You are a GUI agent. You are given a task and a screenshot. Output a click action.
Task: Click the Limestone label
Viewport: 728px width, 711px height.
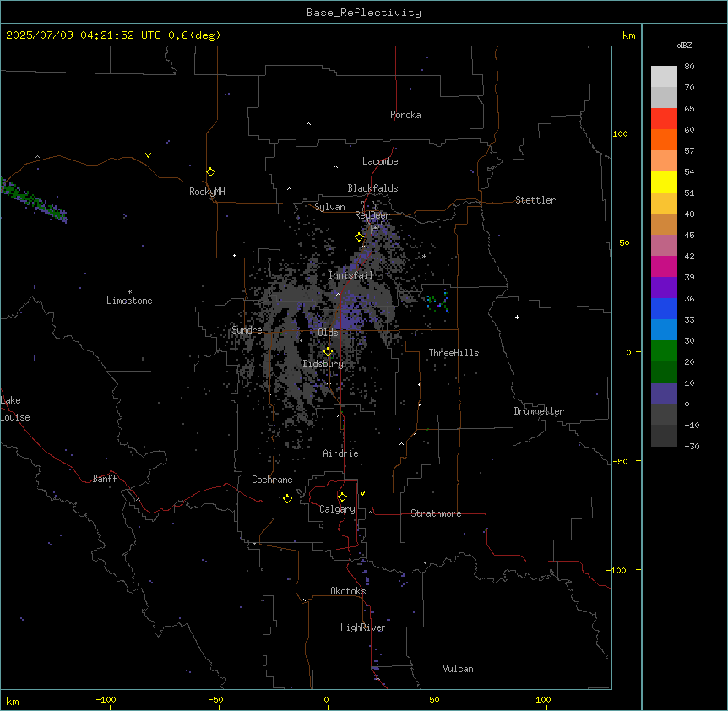click(129, 301)
